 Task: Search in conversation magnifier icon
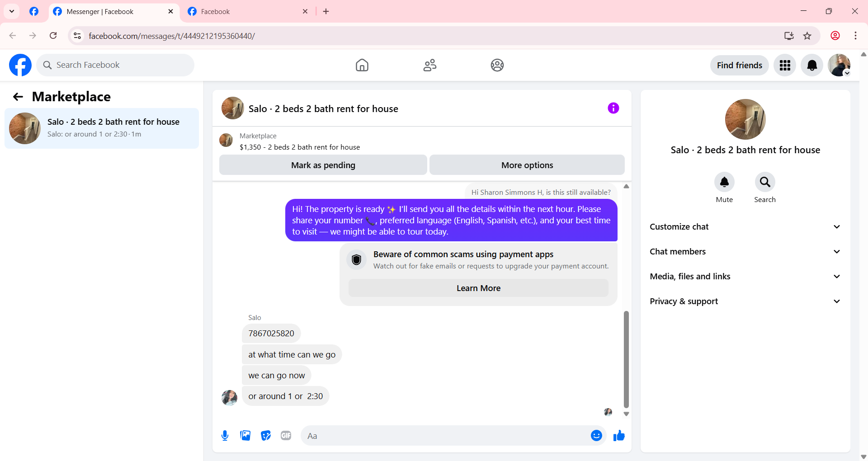[765, 182]
